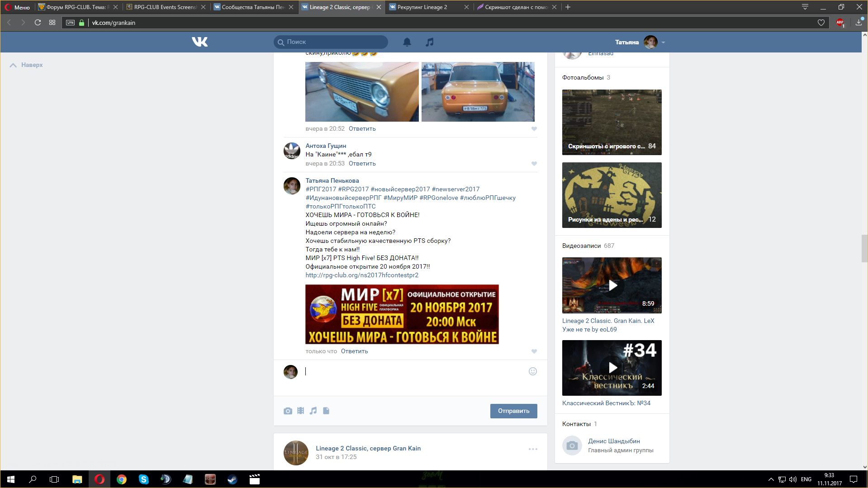The width and height of the screenshot is (868, 488).
Task: Open Скриншоты с игрового album
Action: tap(612, 122)
